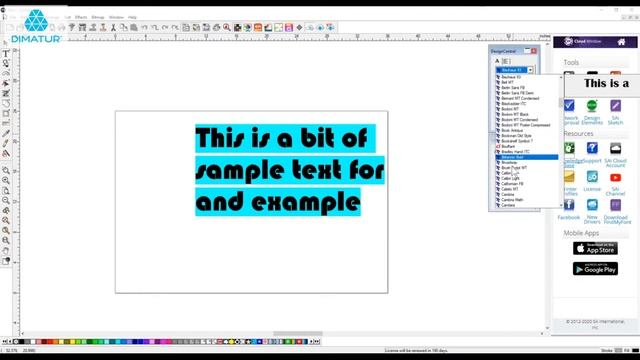Screen dimensions: 640x360
Task: Pick the hand pan tool
Action: pyautogui.click(x=6, y=251)
